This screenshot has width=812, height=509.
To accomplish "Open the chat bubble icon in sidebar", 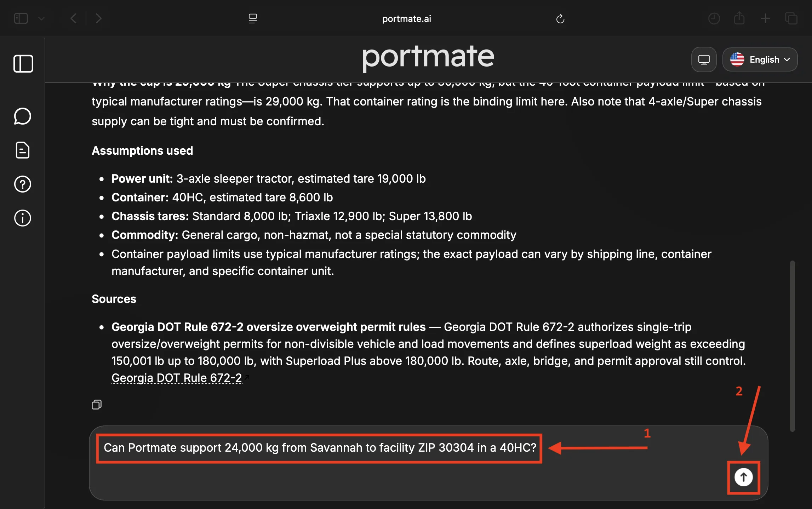I will tap(23, 116).
